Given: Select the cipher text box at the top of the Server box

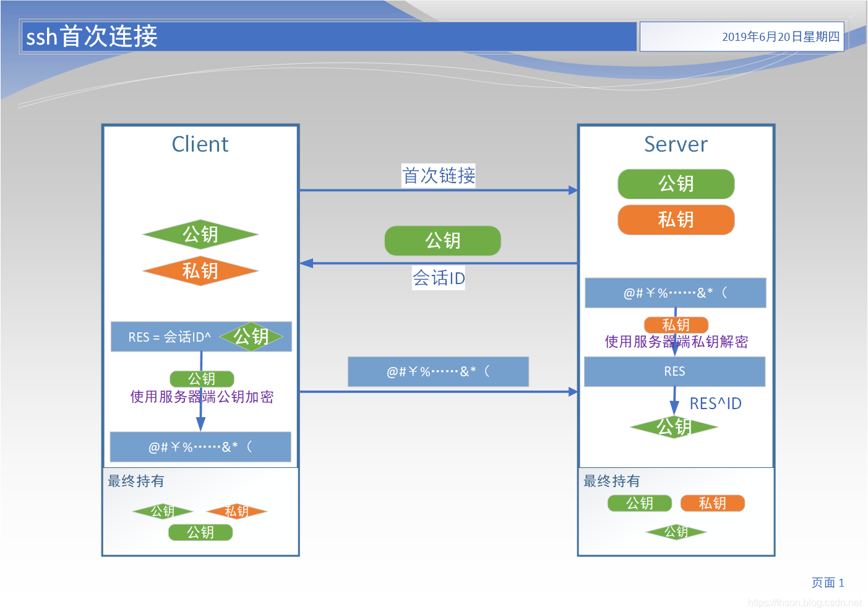Looking at the screenshot, I should pos(676,293).
